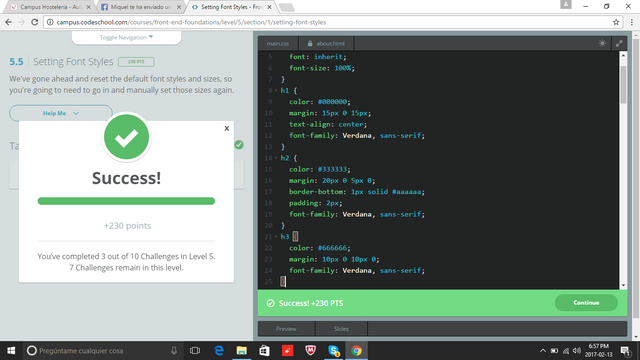This screenshot has height=360, width=640.
Task: Click the #666666 color value in h3
Action: point(332,248)
